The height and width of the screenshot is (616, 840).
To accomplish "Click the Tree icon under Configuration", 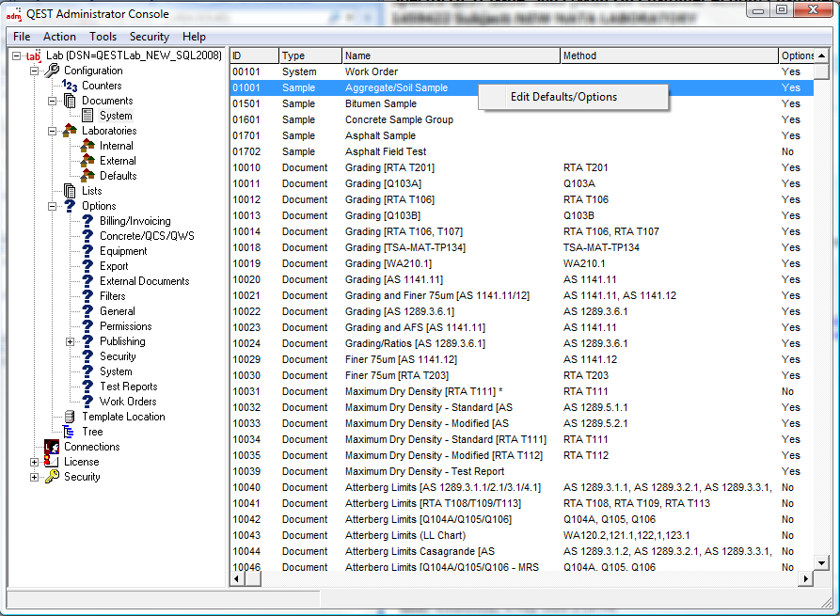I will [x=70, y=432].
